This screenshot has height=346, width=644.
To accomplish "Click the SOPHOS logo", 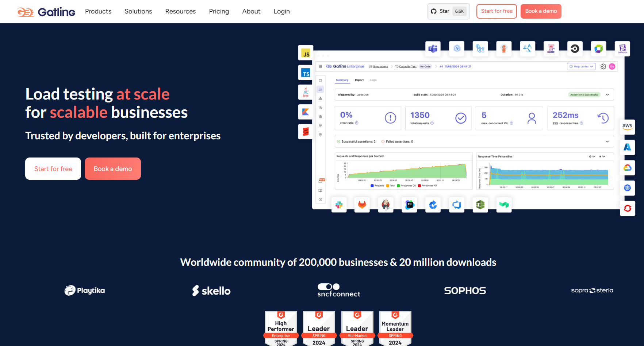I will (465, 291).
